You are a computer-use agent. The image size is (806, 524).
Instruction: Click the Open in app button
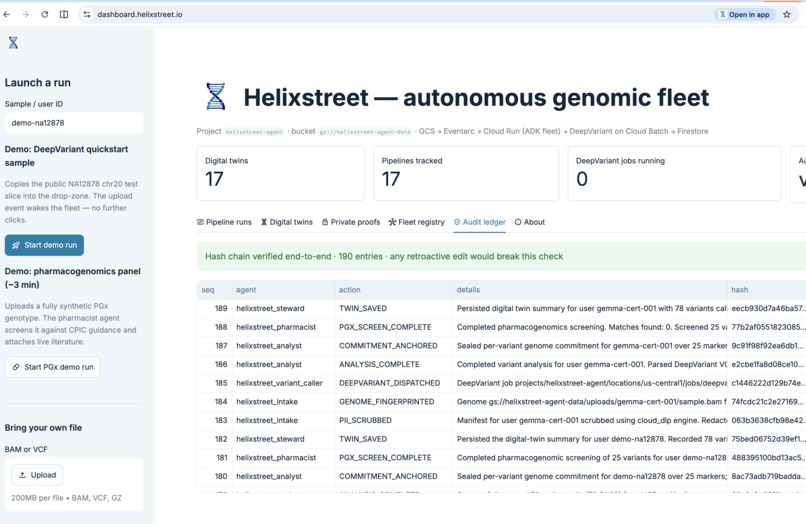pyautogui.click(x=745, y=14)
